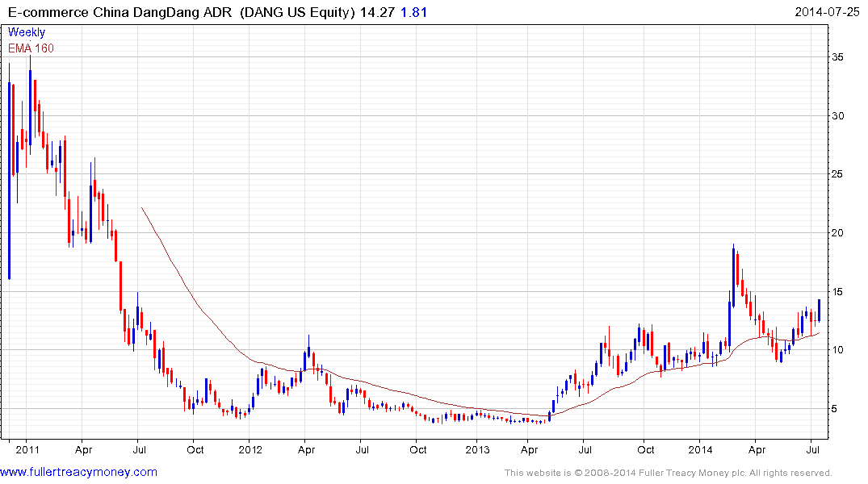The height and width of the screenshot is (484, 868).
Task: Click the 2013 date axis label
Action: [x=477, y=449]
